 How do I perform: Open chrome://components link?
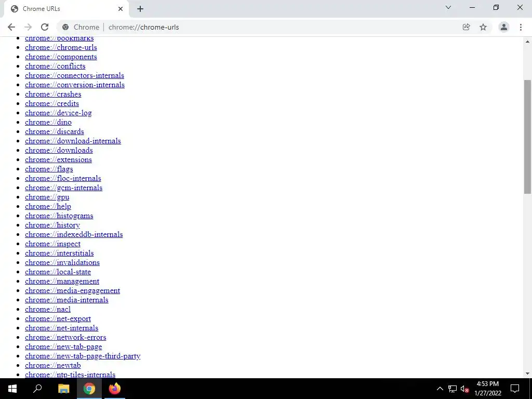(x=61, y=57)
